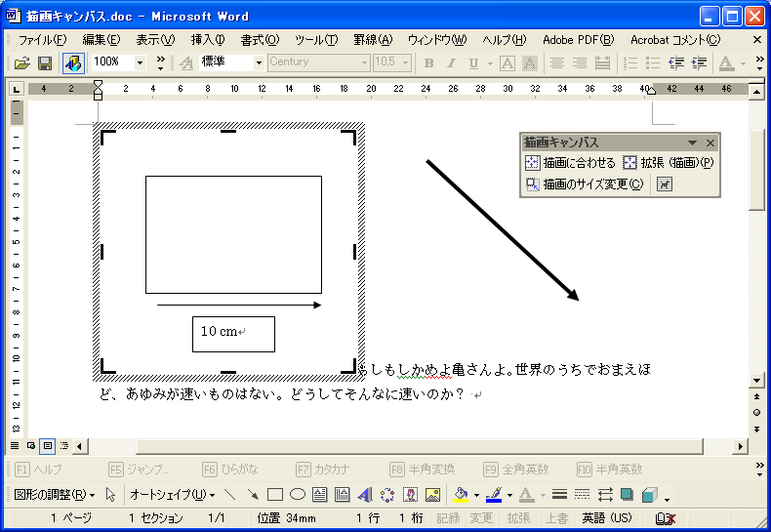
Task: Open the 3-D style icon
Action: tap(650, 495)
